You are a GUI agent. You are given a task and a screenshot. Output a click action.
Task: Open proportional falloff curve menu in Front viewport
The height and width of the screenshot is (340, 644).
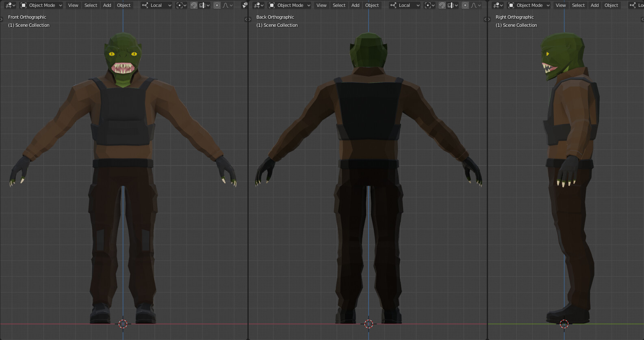coord(228,5)
